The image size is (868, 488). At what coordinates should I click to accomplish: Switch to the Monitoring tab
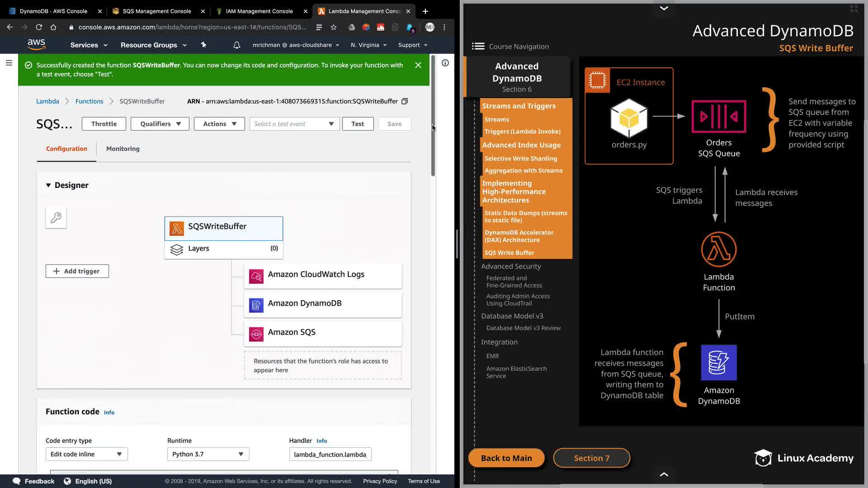123,149
